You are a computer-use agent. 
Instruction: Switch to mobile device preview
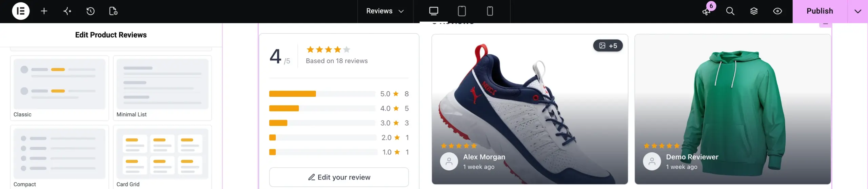tap(490, 11)
